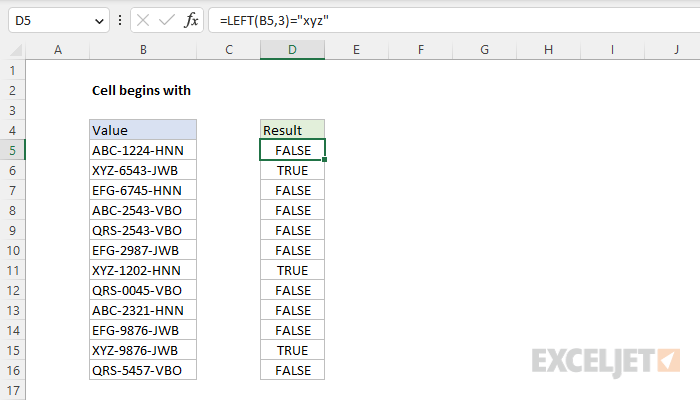This screenshot has height=400, width=700.
Task: Select row 5 header
Action: coord(12,150)
